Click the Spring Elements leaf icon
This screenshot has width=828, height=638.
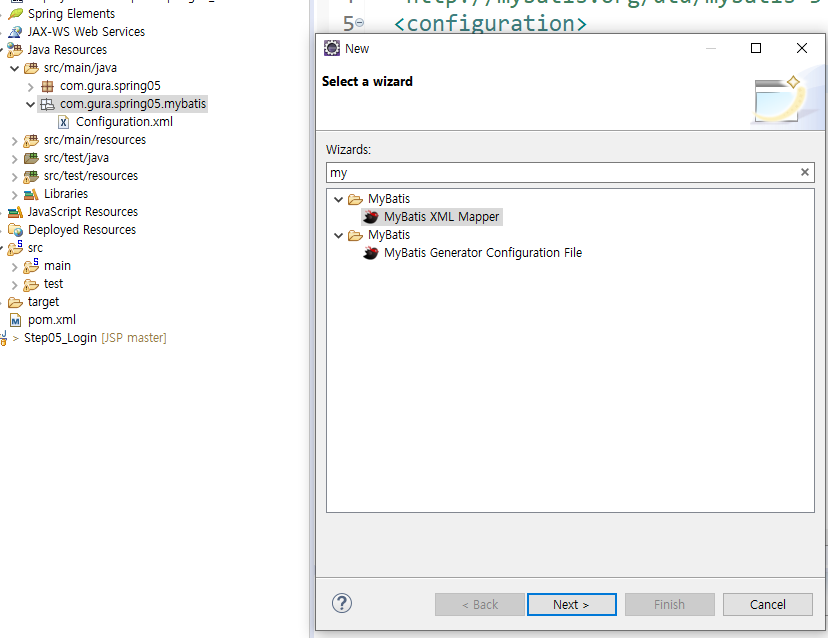(x=15, y=14)
